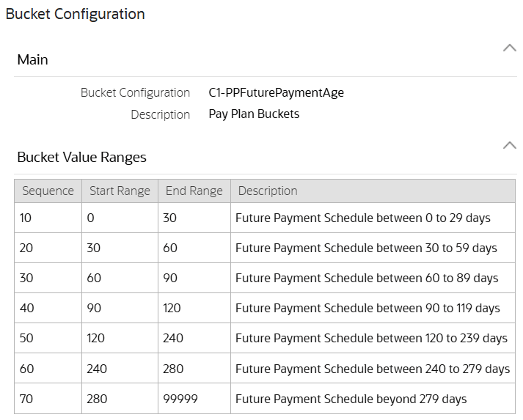Viewport: 523px width, 420px height.
Task: Click sequence cell 50
Action: click(48, 338)
